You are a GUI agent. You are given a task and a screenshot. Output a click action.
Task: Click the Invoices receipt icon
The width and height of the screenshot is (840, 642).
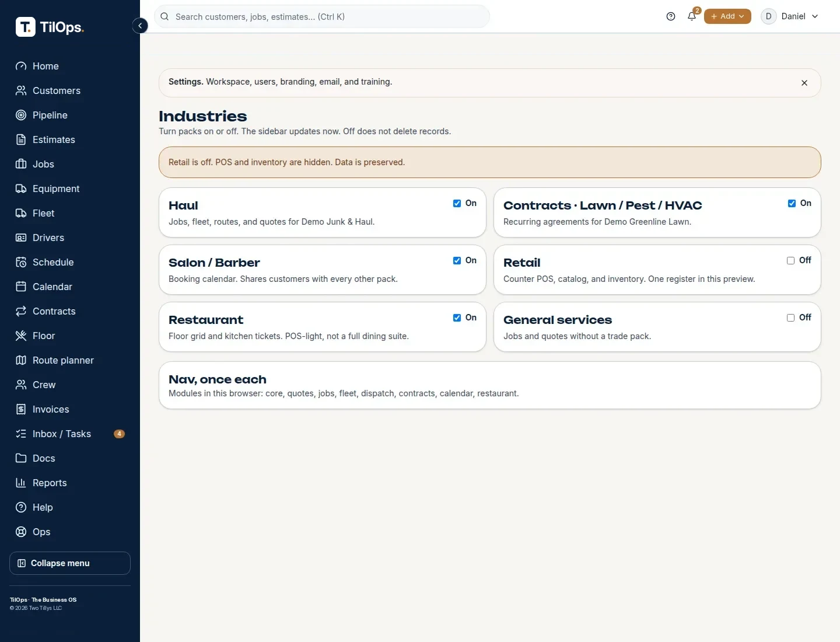(x=21, y=409)
